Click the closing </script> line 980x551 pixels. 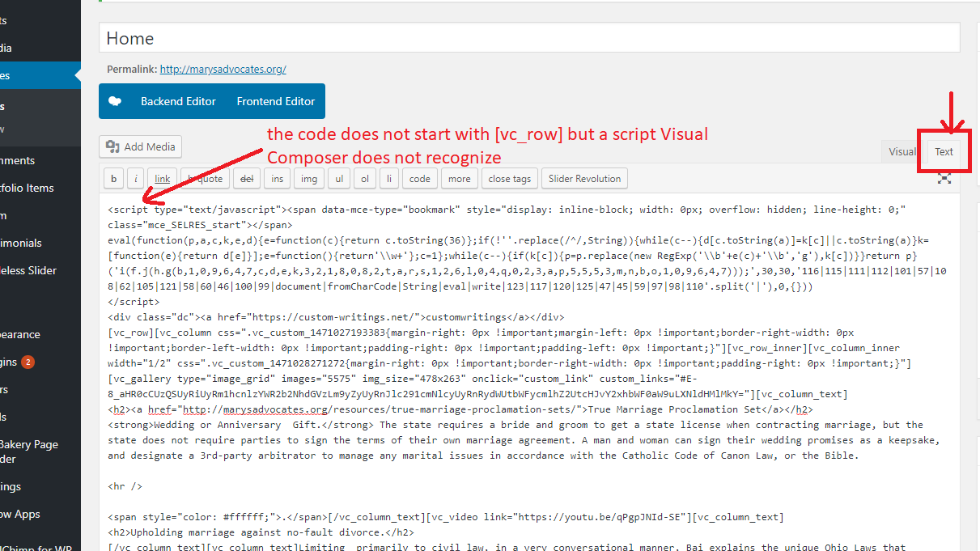click(134, 302)
